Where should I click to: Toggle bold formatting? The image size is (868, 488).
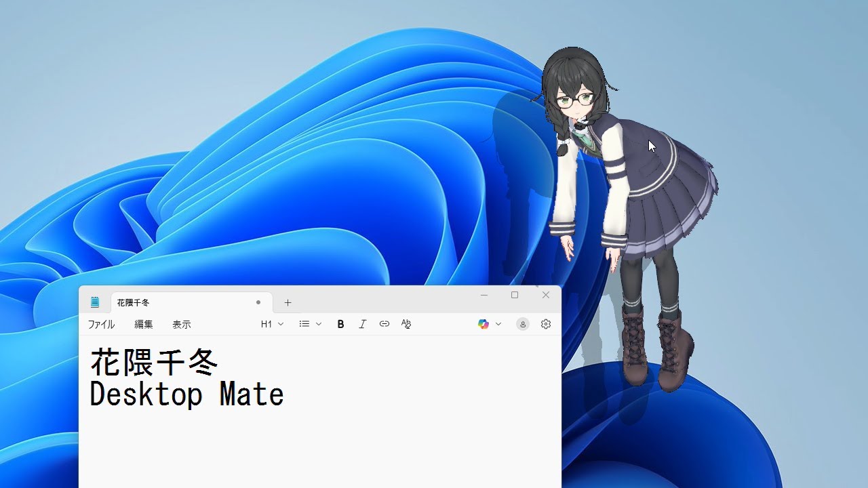point(340,324)
